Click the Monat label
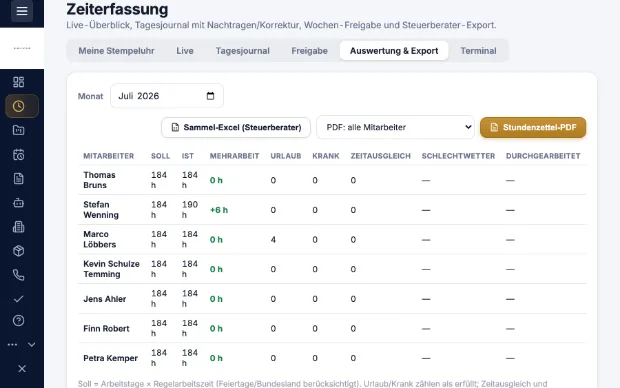Screen dimensions: 620x388 pyautogui.click(x=90, y=96)
